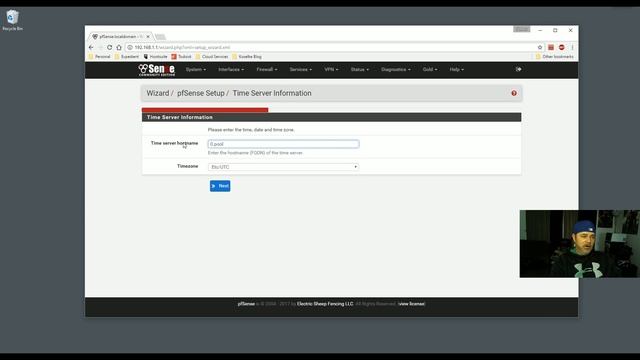Expand the Status menu
Image resolution: width=640 pixels, height=360 pixels.
click(x=360, y=69)
